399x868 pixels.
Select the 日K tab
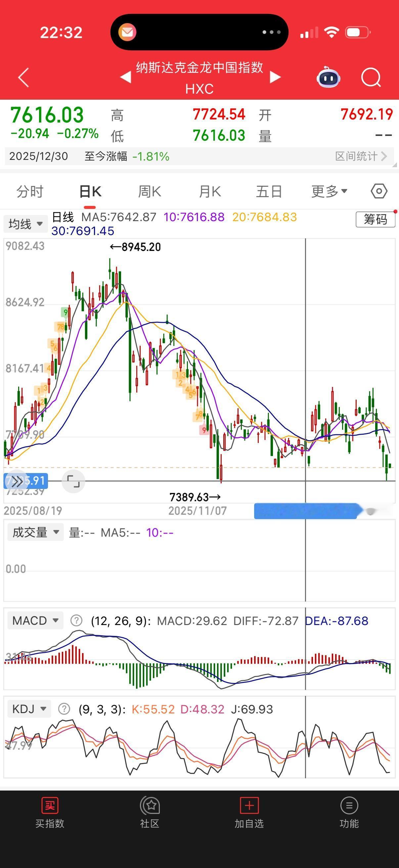[90, 191]
